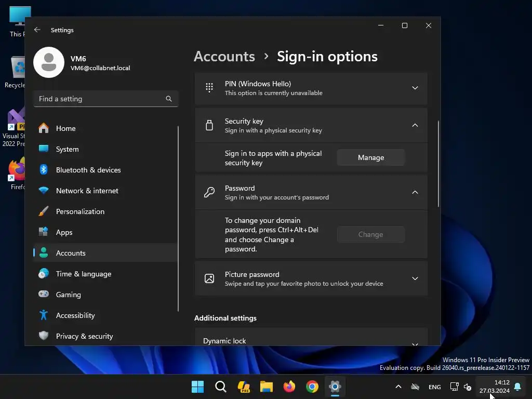Open the ENG language indicator
The height and width of the screenshot is (399, 532).
[435, 387]
